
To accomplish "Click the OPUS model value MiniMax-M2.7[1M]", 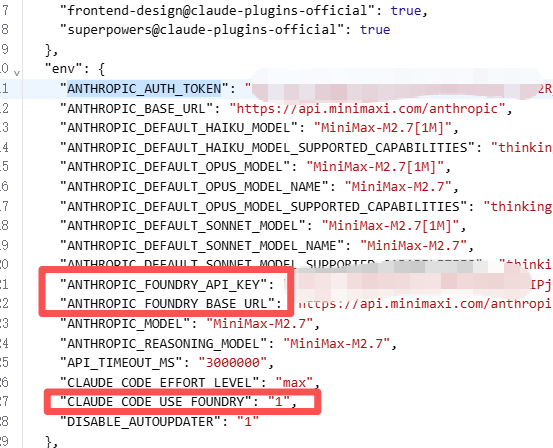I will pos(375,167).
